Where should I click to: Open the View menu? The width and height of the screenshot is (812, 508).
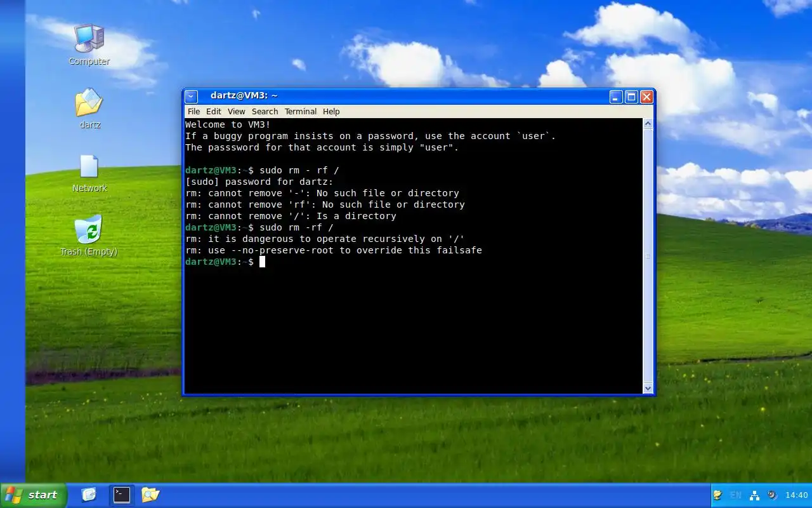coord(236,111)
